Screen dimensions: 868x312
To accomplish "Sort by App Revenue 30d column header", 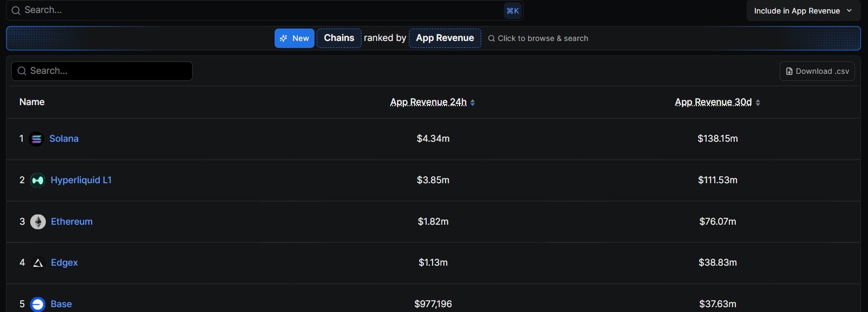I will pyautogui.click(x=713, y=102).
